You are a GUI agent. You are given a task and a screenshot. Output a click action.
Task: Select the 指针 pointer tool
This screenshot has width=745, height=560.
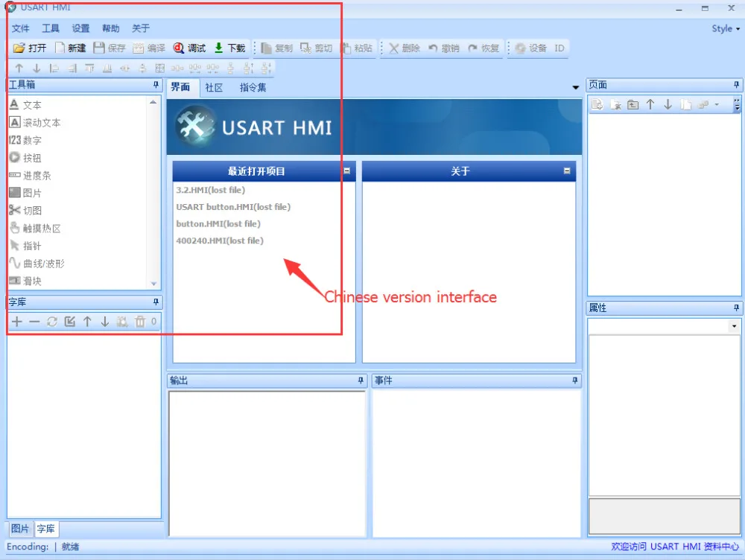point(25,246)
